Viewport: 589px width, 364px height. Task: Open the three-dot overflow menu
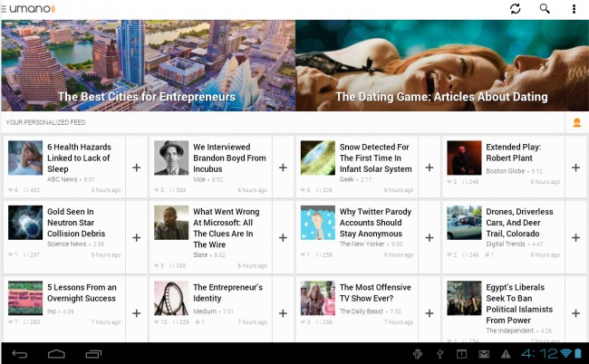574,9
